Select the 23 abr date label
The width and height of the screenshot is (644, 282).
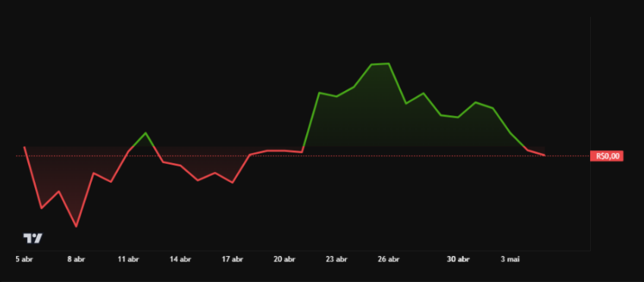pos(336,259)
